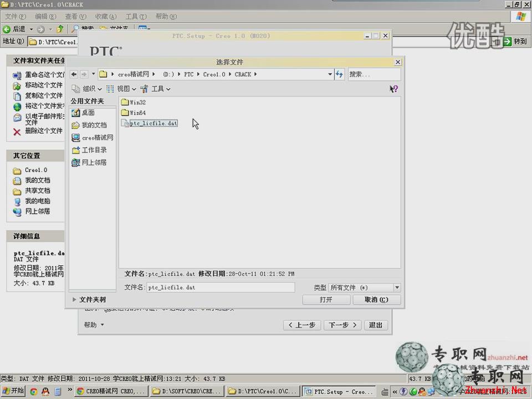
Task: Launch Chrome from the quick launch bar
Action: click(x=34, y=392)
